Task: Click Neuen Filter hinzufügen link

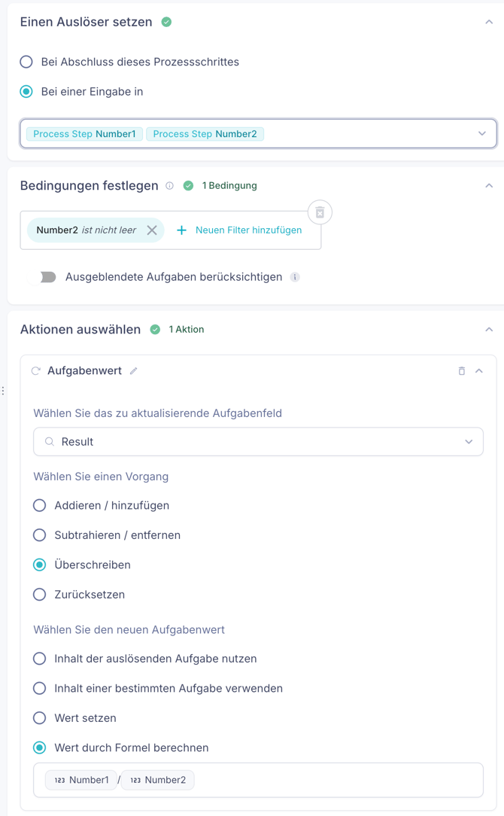Action: point(248,230)
